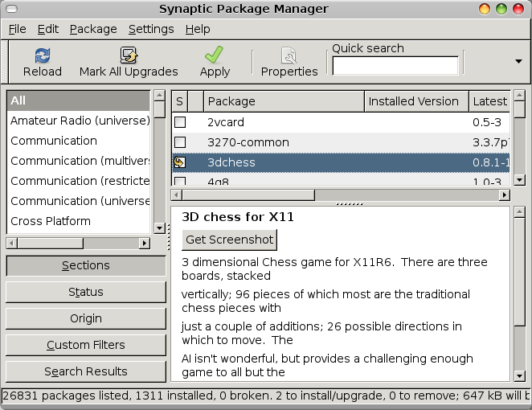Select the Communication (universe) section
This screenshot has height=410, width=532.
click(x=79, y=201)
